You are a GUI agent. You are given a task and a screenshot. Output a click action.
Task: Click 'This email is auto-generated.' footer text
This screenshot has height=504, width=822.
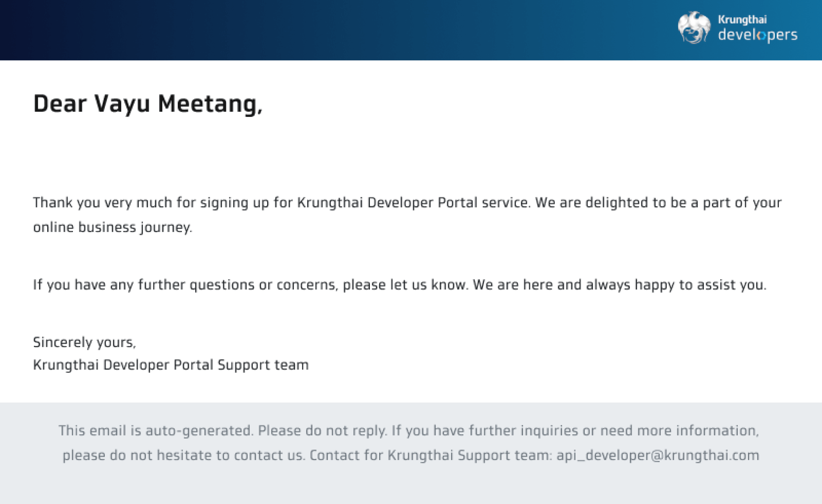156,431
